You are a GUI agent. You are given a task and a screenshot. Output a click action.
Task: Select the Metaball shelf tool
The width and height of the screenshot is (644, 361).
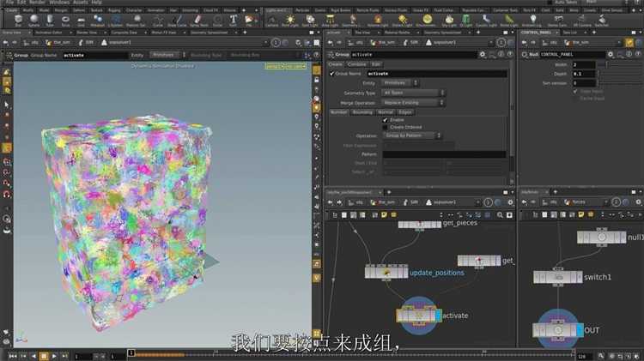(x=97, y=21)
